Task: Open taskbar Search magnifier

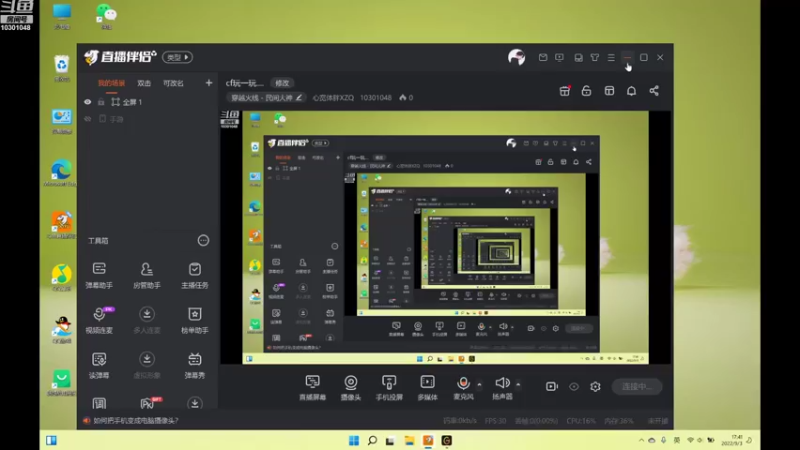Action: click(372, 440)
